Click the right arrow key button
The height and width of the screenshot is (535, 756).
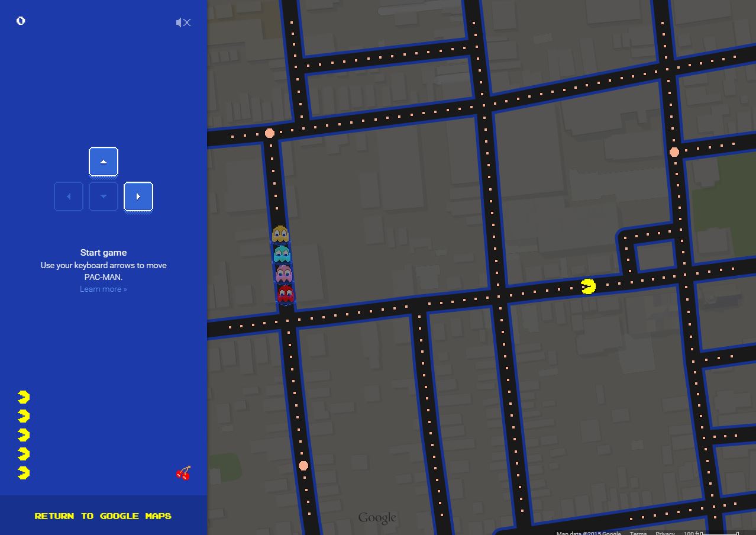[138, 196]
